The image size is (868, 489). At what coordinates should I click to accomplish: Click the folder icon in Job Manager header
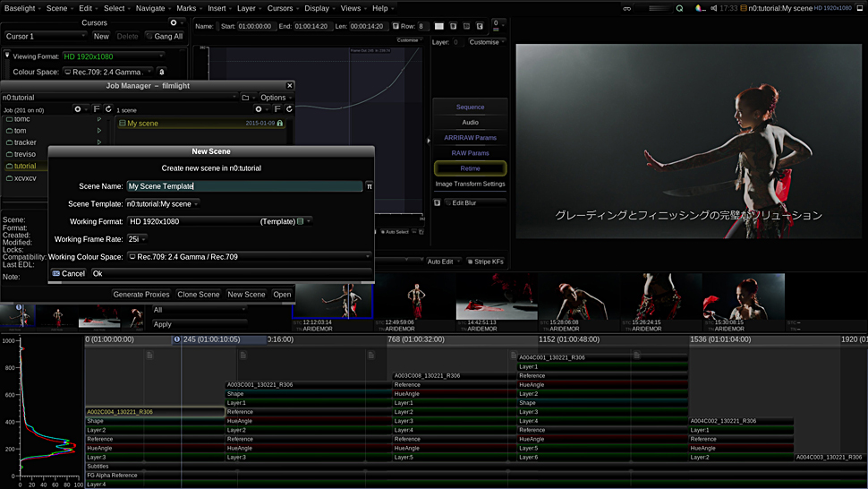(x=245, y=98)
